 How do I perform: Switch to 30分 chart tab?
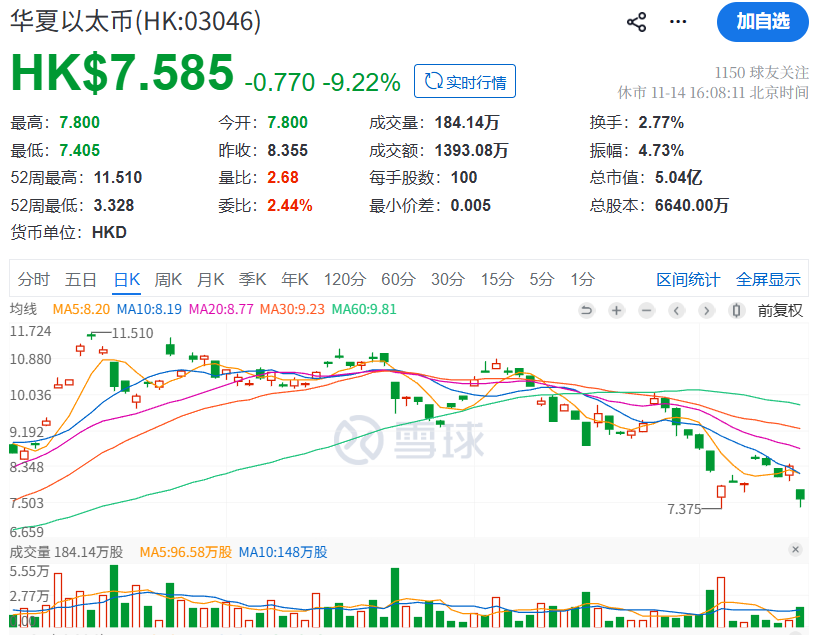click(x=448, y=279)
